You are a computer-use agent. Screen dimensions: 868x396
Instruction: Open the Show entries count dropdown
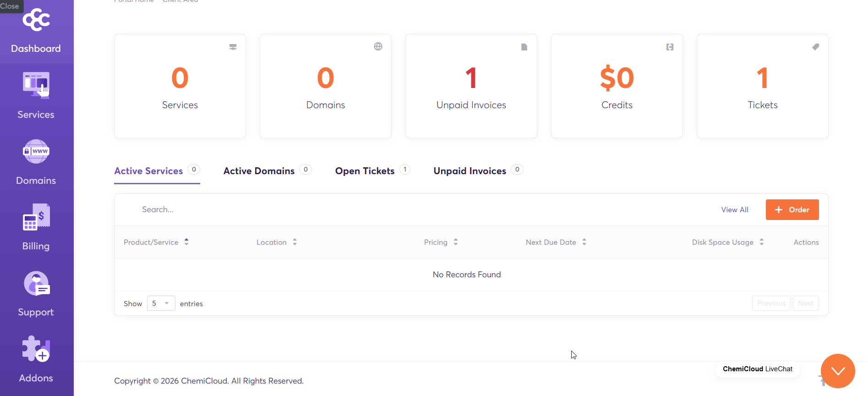(x=161, y=303)
